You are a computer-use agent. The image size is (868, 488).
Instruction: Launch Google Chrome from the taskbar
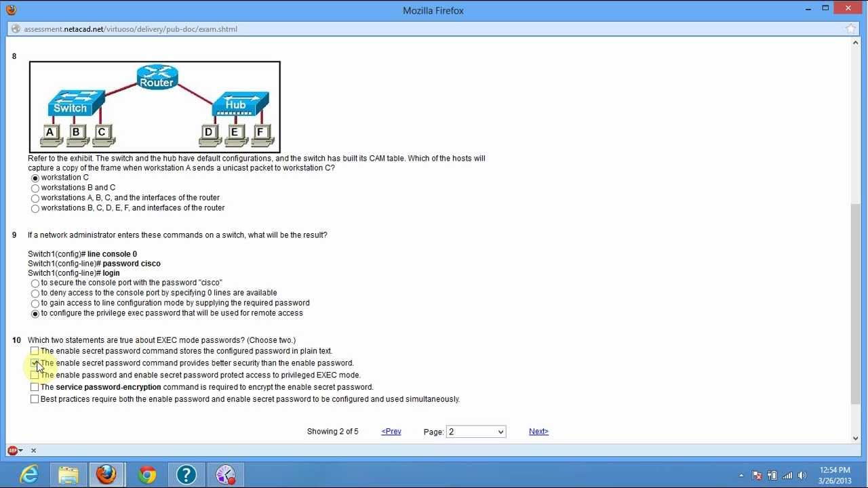click(146, 474)
